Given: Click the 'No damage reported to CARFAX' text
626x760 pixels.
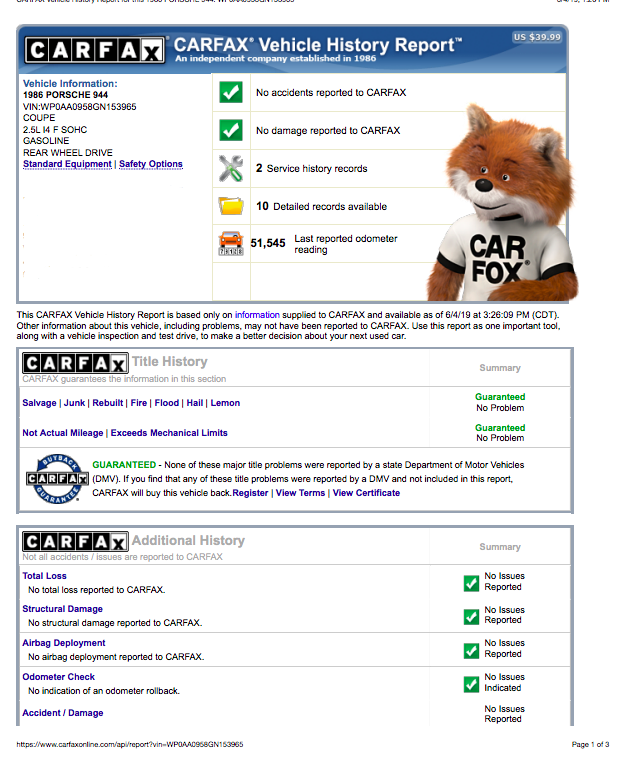Looking at the screenshot, I should [x=328, y=130].
